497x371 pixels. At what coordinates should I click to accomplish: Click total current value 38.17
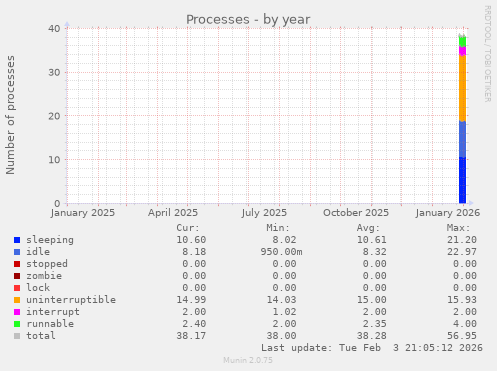tap(191, 336)
